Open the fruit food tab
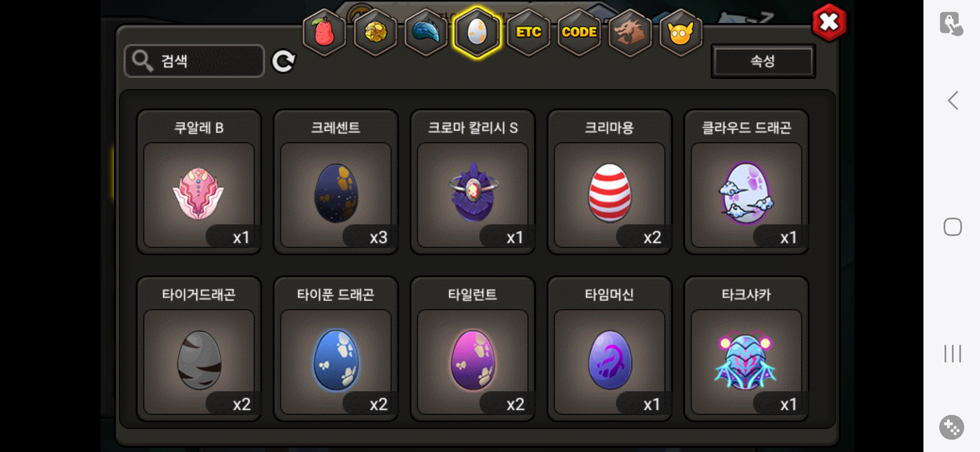The image size is (980, 452). [325, 32]
